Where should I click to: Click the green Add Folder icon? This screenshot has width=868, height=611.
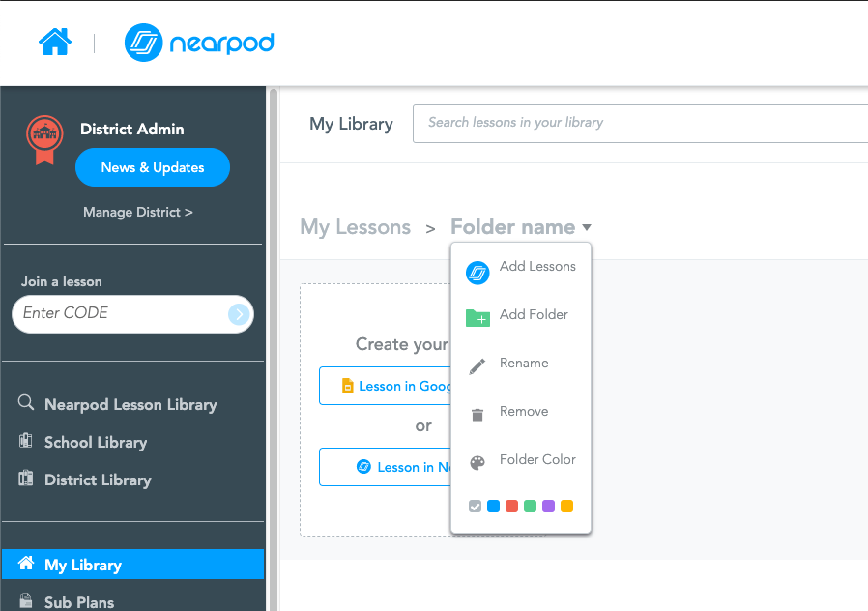[477, 317]
